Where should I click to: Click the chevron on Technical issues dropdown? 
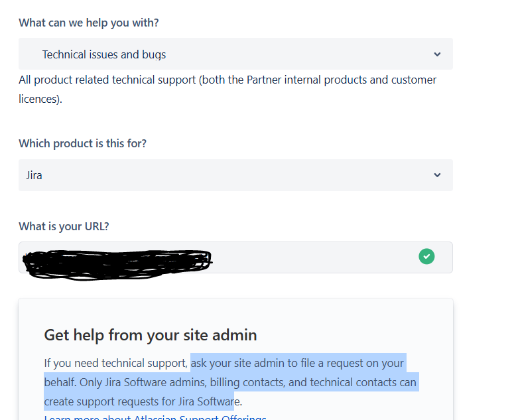click(x=437, y=54)
